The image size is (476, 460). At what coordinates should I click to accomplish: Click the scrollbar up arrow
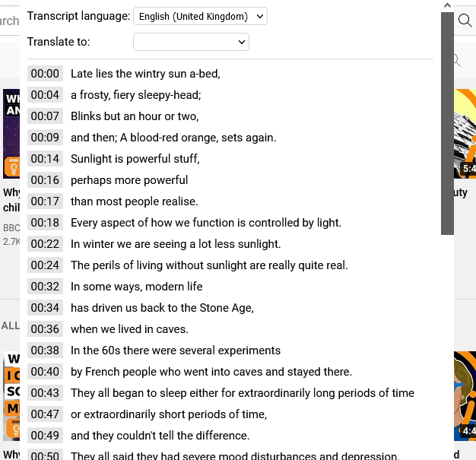(447, 5)
